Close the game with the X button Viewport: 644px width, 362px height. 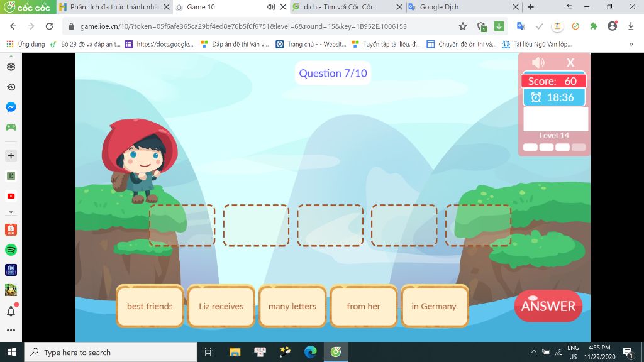point(570,62)
